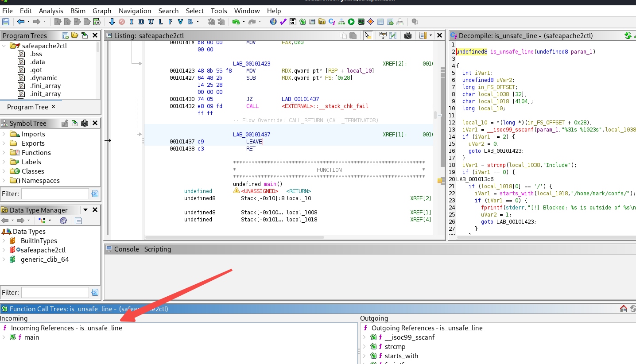
Task: Open the Analysis menu
Action: click(51, 11)
